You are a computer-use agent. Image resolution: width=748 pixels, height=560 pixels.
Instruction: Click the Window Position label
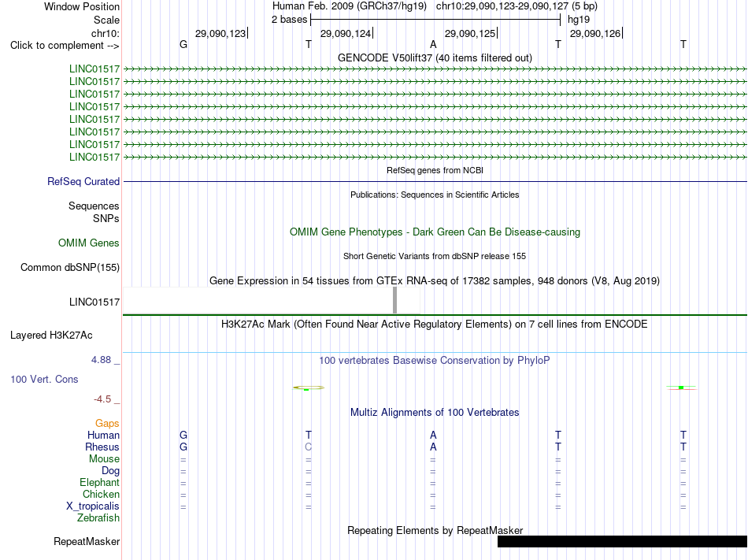point(82,6)
